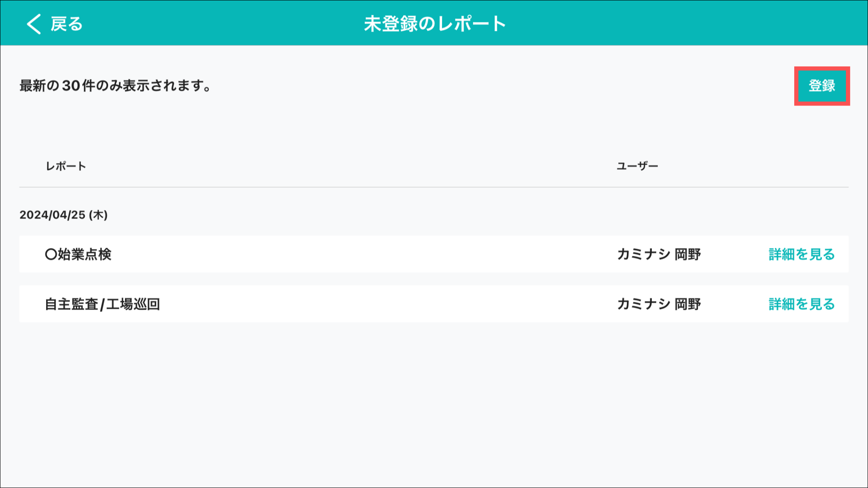
Task: Select the 自主監査/工場巡回 report name
Action: 102,304
